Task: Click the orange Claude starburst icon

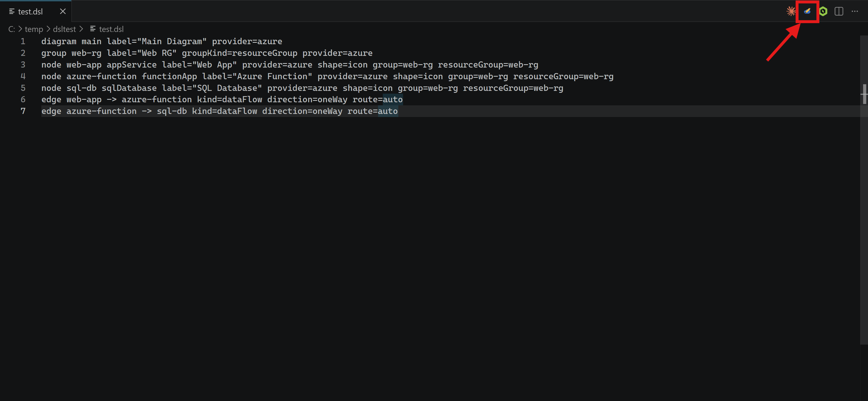Action: tap(791, 11)
